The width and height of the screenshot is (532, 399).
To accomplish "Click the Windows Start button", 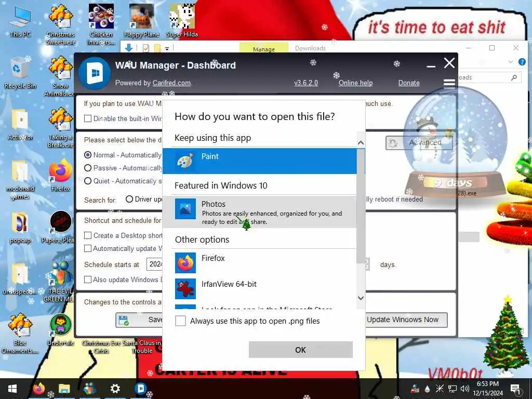I will pos(12,389).
